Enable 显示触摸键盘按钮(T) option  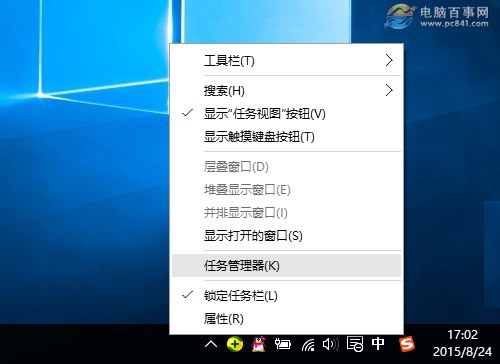point(286,137)
